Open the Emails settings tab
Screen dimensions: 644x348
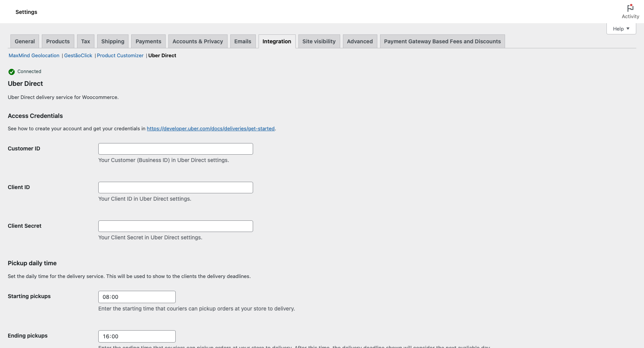[243, 41]
